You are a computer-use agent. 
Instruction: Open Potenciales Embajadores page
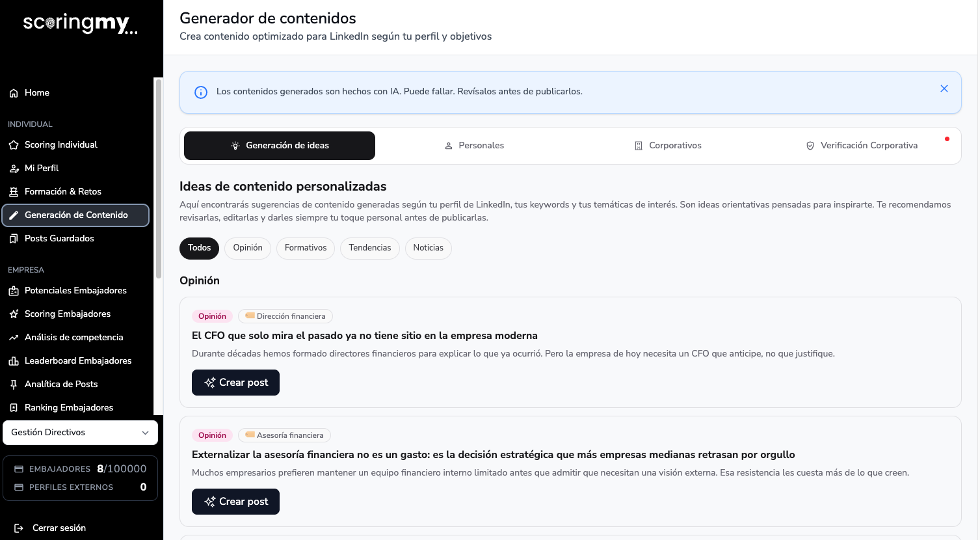tap(77, 291)
